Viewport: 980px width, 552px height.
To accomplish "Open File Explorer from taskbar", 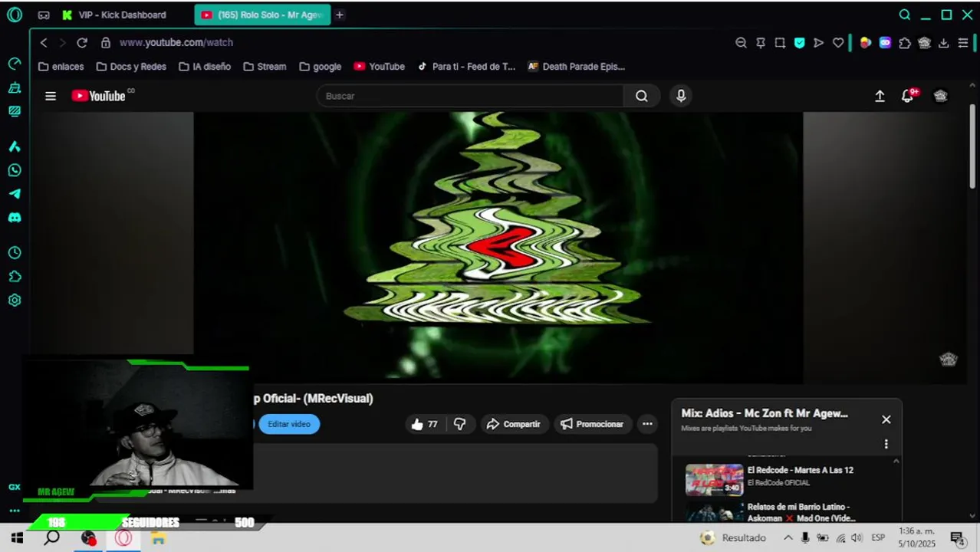I will click(x=158, y=538).
